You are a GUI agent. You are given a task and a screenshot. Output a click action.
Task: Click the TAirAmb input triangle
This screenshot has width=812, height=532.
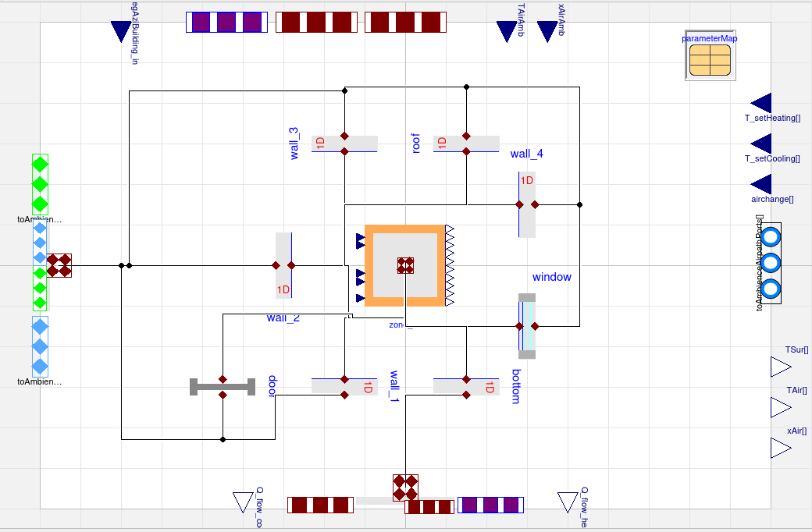(x=507, y=31)
